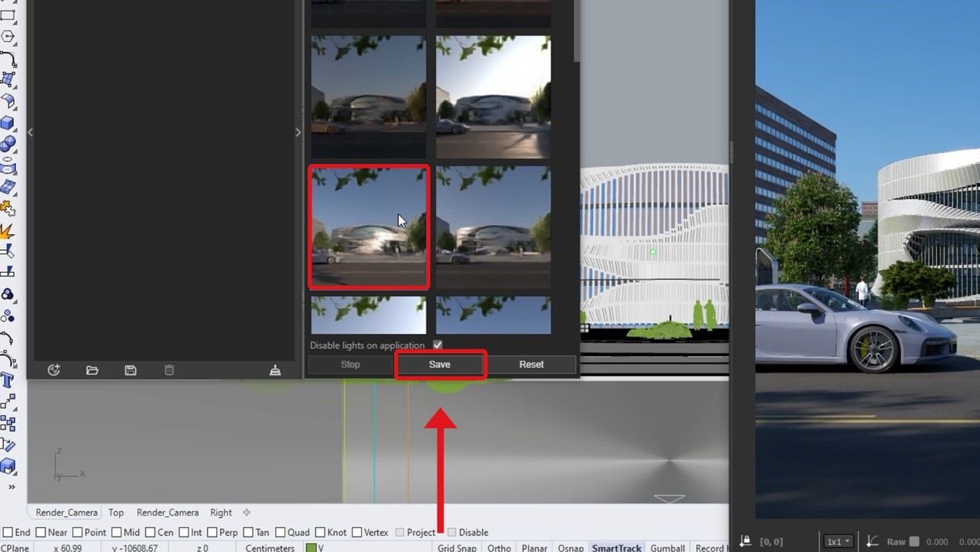The height and width of the screenshot is (552, 980).
Task: Uncheck Disable lights on application
Action: 437,345
